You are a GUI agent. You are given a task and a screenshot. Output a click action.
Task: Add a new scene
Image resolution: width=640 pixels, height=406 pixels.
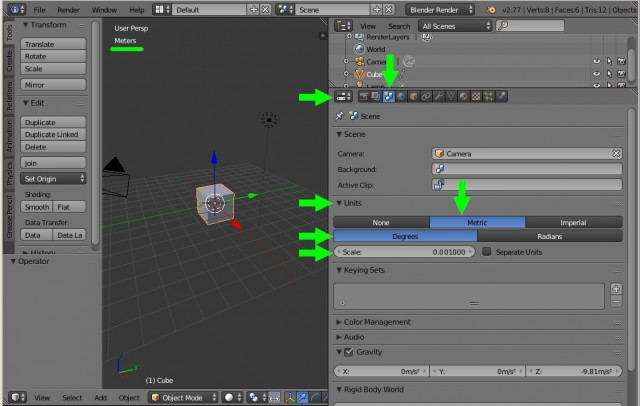(377, 9)
